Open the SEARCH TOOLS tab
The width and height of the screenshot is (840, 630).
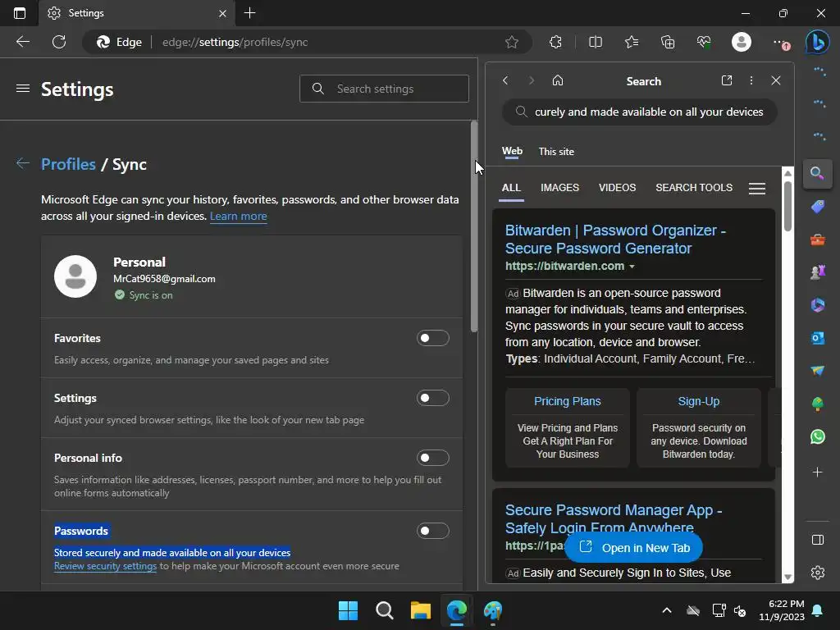694,188
